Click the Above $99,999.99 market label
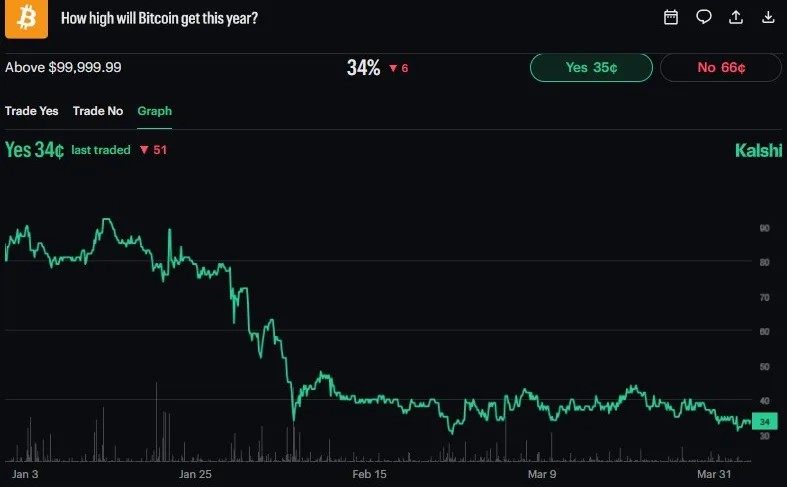This screenshot has width=787, height=487. click(64, 67)
